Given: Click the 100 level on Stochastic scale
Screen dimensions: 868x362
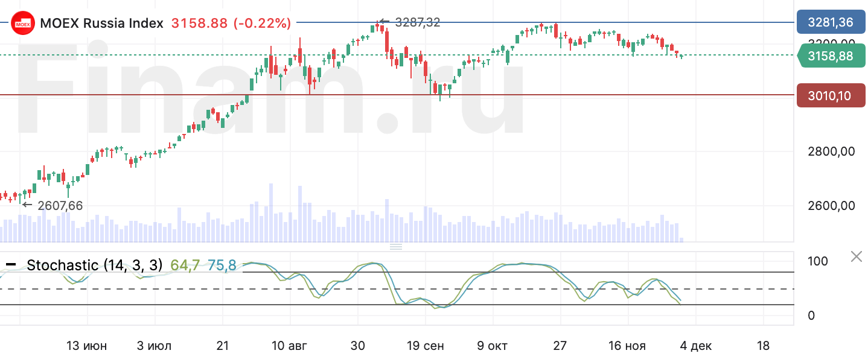Looking at the screenshot, I should click(817, 261).
